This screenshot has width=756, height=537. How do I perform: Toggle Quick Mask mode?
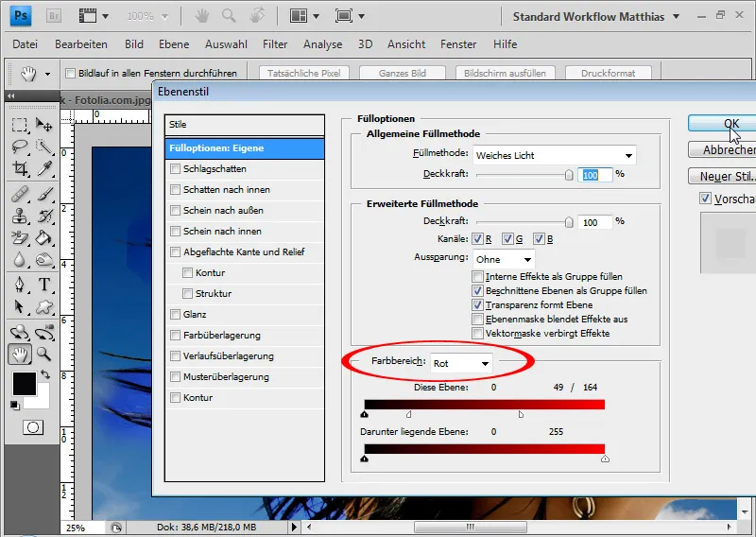[x=33, y=427]
